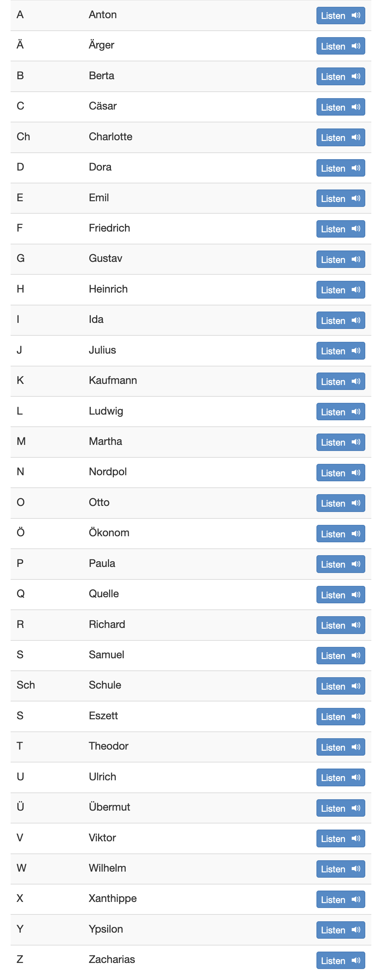Play audio for Gustav
This screenshot has width=377, height=980.
[340, 260]
